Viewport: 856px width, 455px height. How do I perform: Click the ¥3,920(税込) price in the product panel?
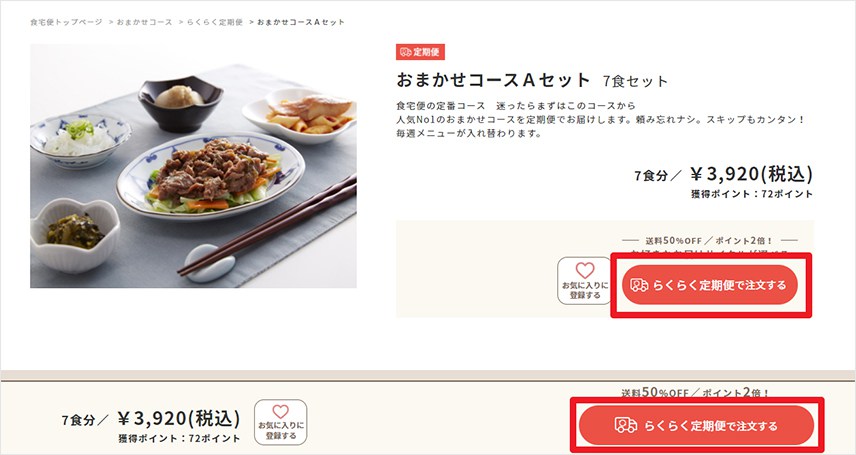coord(751,174)
